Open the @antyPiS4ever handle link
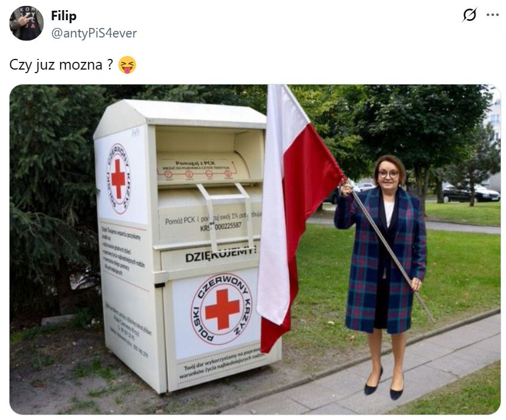 pos(94,33)
